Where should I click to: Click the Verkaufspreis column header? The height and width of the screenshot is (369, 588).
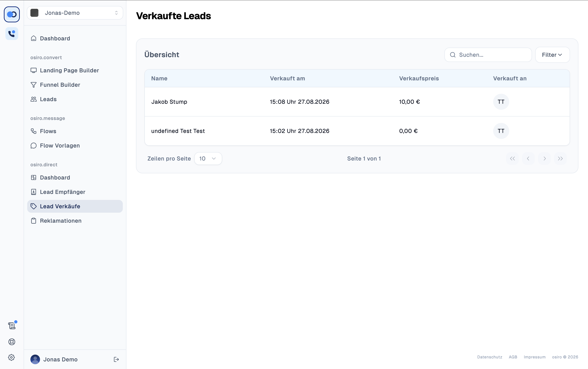tap(419, 79)
